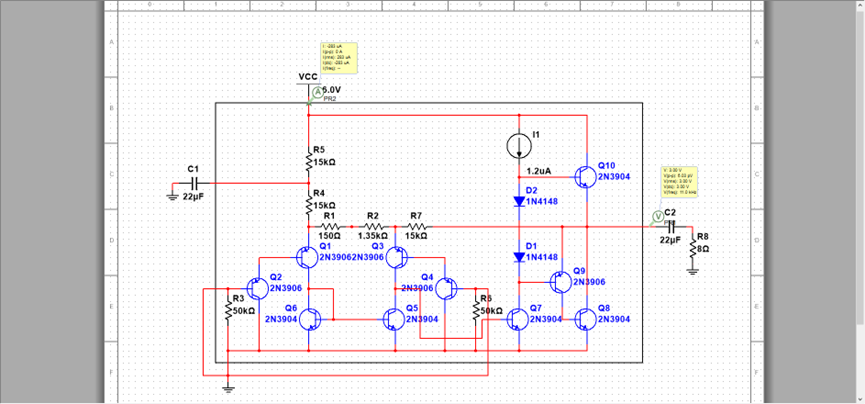Select transistor Q5 2N3904
865x404 pixels.
pyautogui.click(x=393, y=319)
